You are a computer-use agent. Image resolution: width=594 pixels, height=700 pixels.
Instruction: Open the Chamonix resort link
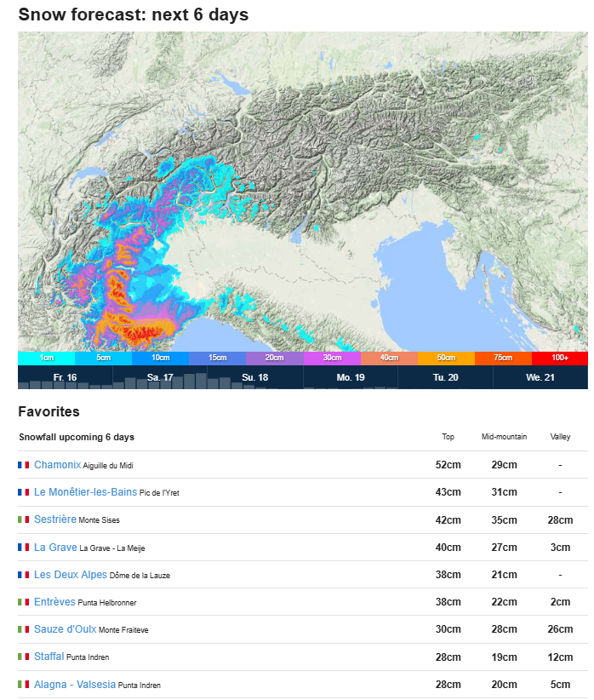(57, 465)
